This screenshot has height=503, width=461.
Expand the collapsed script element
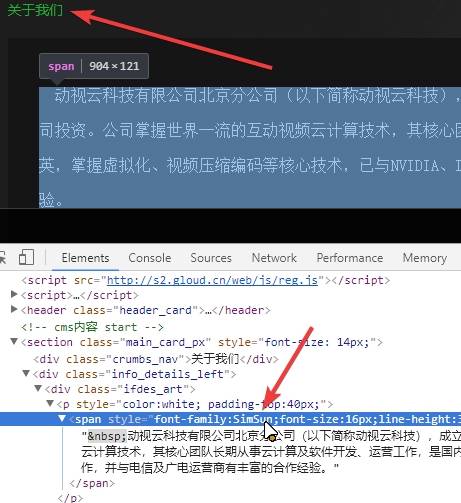point(14,294)
